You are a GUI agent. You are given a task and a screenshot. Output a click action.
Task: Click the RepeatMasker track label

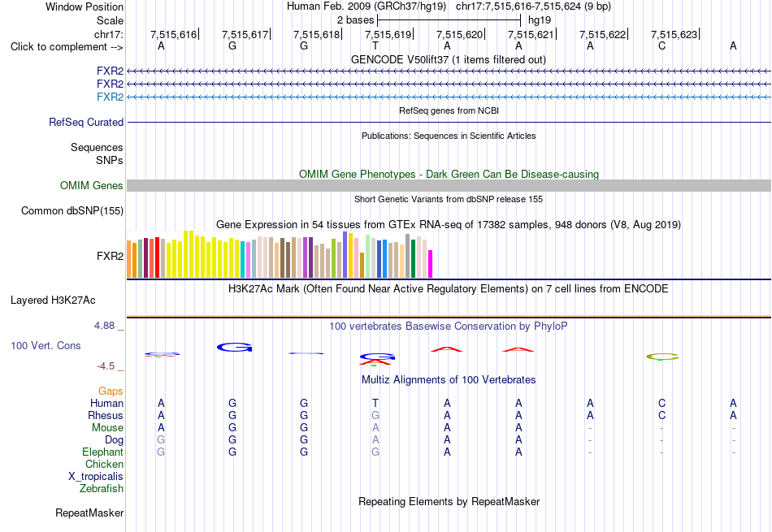click(x=89, y=513)
